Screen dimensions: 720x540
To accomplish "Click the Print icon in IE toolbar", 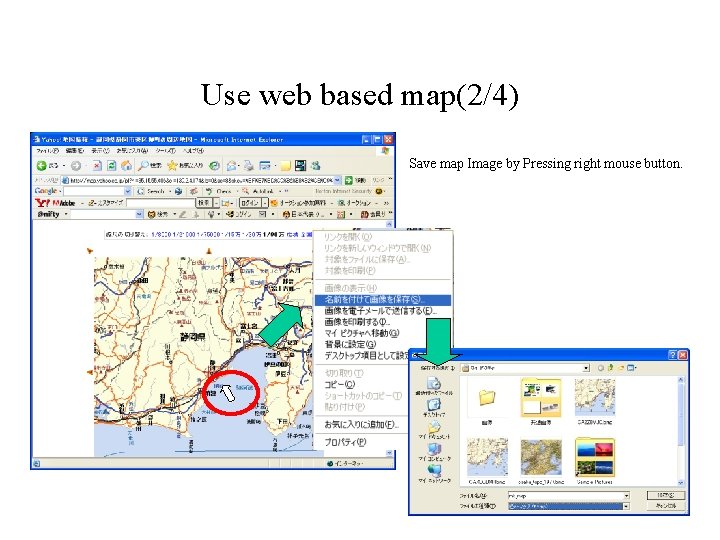I will 249,165.
